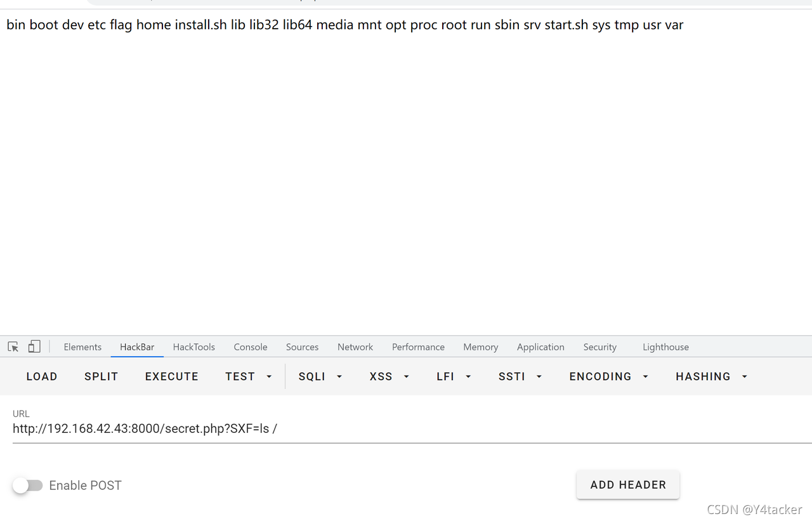The image size is (812, 521).
Task: Open the Memory tab
Action: pos(480,347)
